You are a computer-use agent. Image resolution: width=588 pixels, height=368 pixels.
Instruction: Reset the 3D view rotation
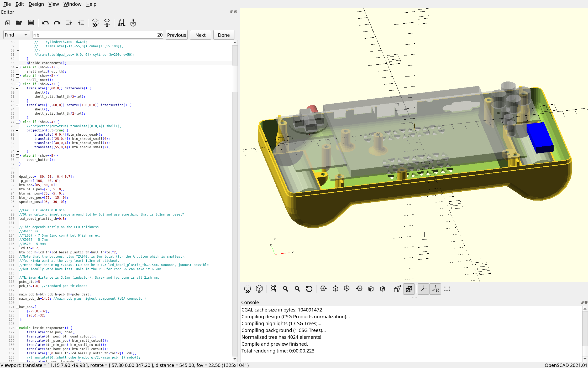tap(309, 289)
